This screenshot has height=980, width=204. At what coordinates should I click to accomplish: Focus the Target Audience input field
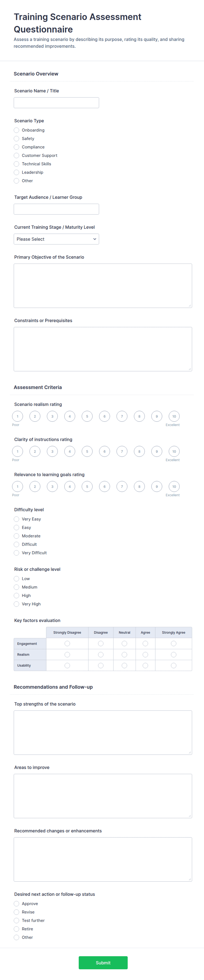[56, 209]
